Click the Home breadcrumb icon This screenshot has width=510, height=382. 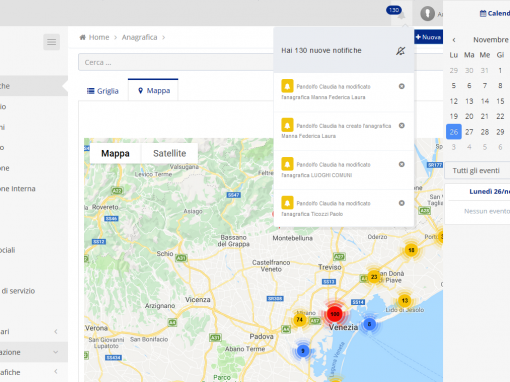tap(83, 37)
